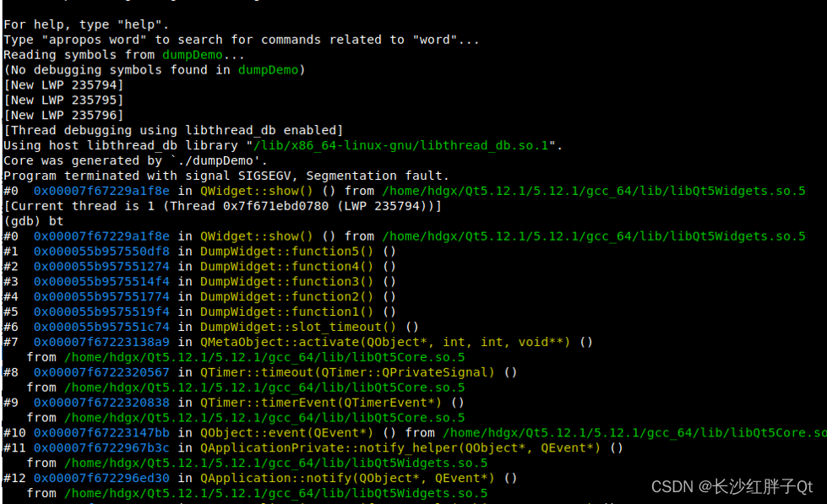Click 'Core was generated by `./dumpDemo'' line
Screen dimensions: 827x504
click(x=135, y=160)
